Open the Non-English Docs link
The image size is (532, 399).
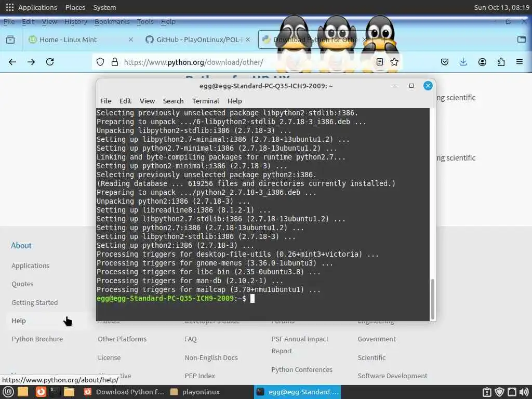point(211,357)
